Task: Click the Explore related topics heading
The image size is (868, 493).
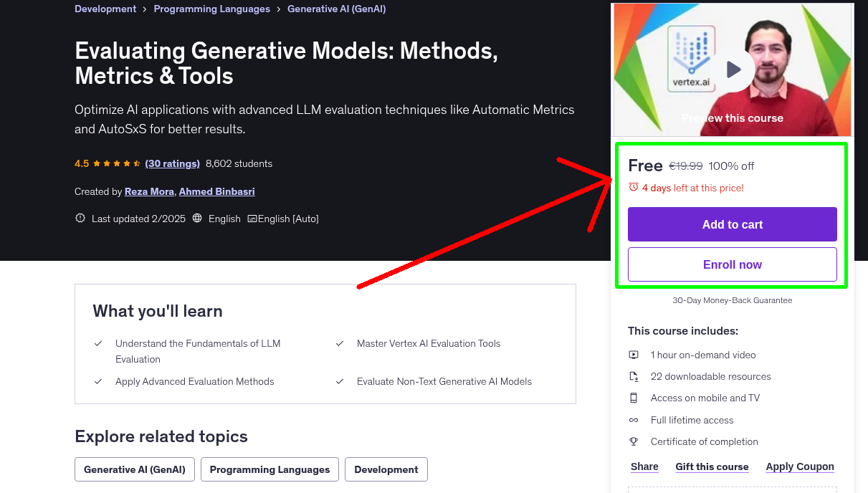Action: click(161, 436)
